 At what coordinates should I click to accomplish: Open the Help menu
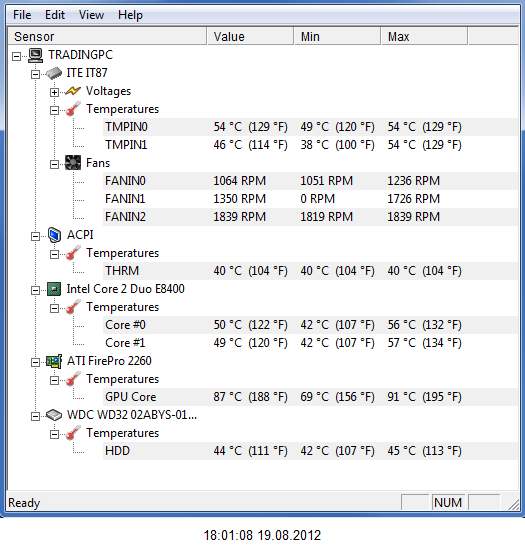[x=130, y=15]
